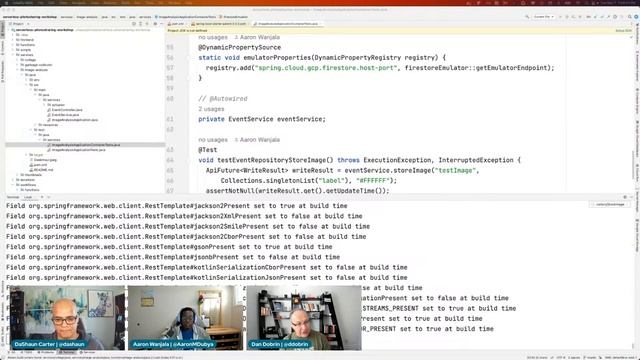
Task: Click the Dan Dobrin video thumbnail
Action: pos(304,318)
